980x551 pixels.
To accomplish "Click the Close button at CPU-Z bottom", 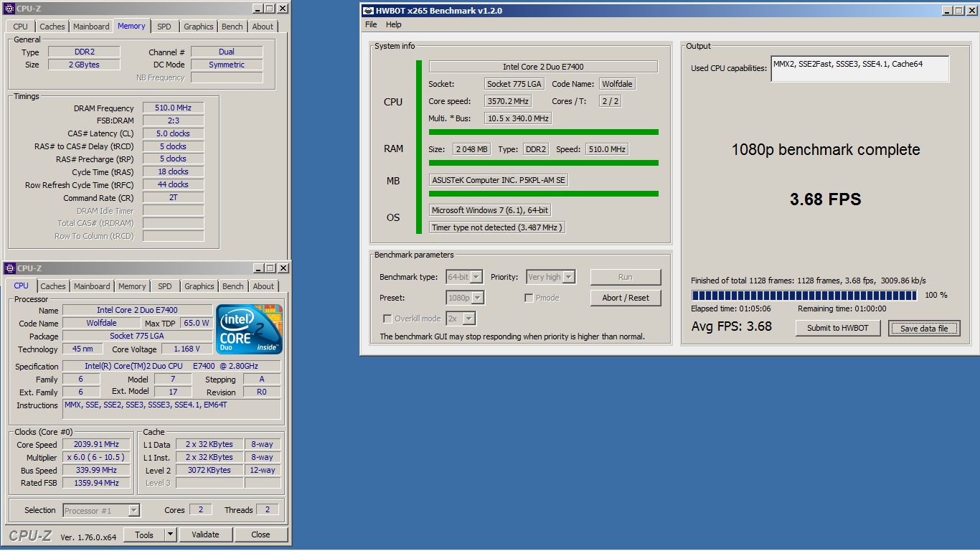I will 261,534.
